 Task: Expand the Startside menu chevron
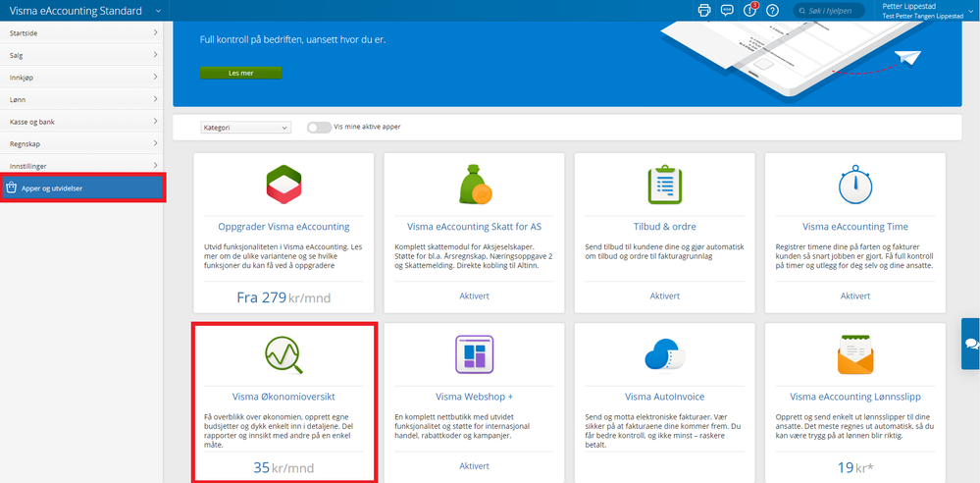pyautogui.click(x=155, y=33)
